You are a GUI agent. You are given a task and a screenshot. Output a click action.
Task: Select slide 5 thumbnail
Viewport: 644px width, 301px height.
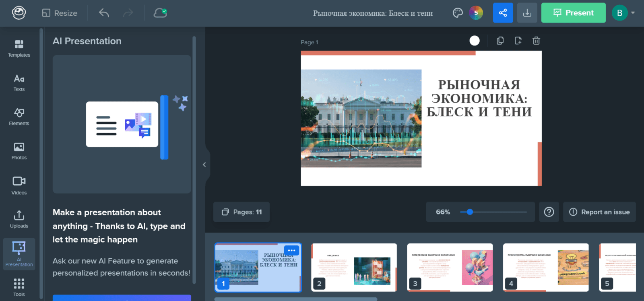[x=617, y=268]
